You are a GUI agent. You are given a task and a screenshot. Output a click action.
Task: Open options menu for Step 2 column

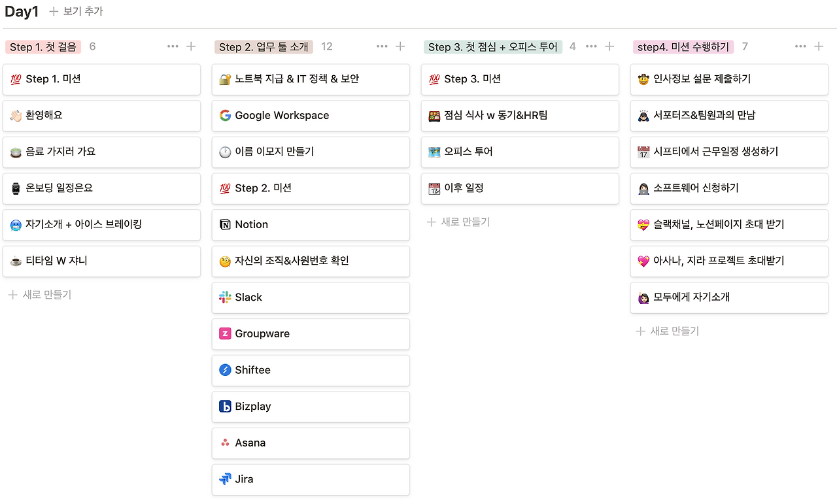(382, 46)
